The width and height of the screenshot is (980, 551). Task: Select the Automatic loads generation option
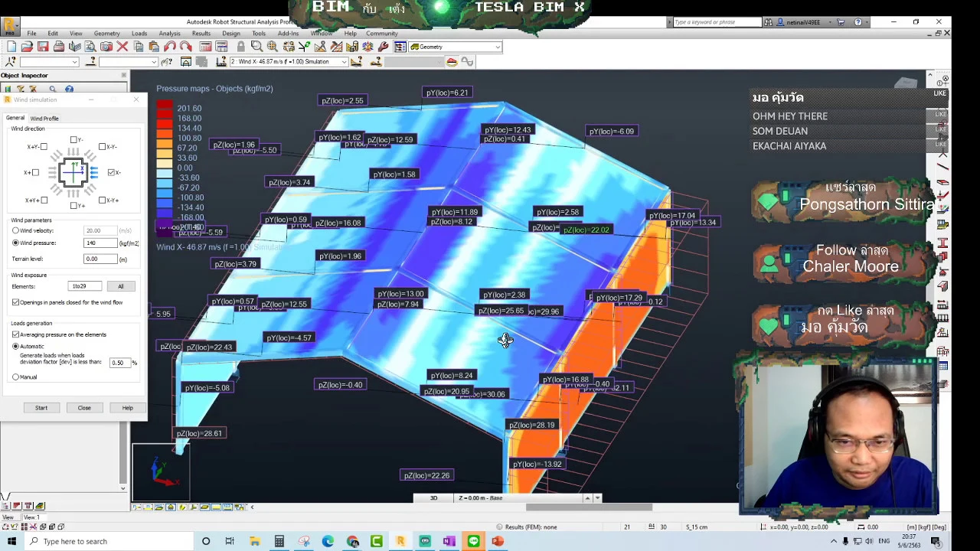[15, 347]
